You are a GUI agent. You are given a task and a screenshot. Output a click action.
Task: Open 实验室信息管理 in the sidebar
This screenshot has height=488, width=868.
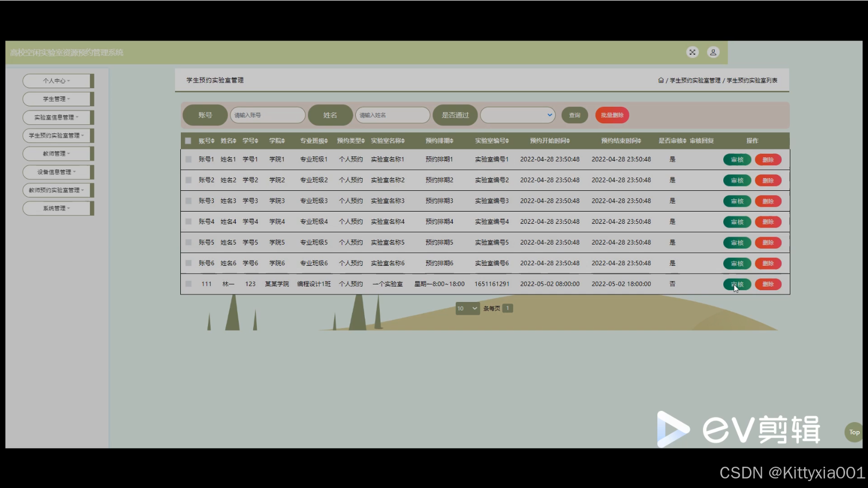tap(56, 117)
